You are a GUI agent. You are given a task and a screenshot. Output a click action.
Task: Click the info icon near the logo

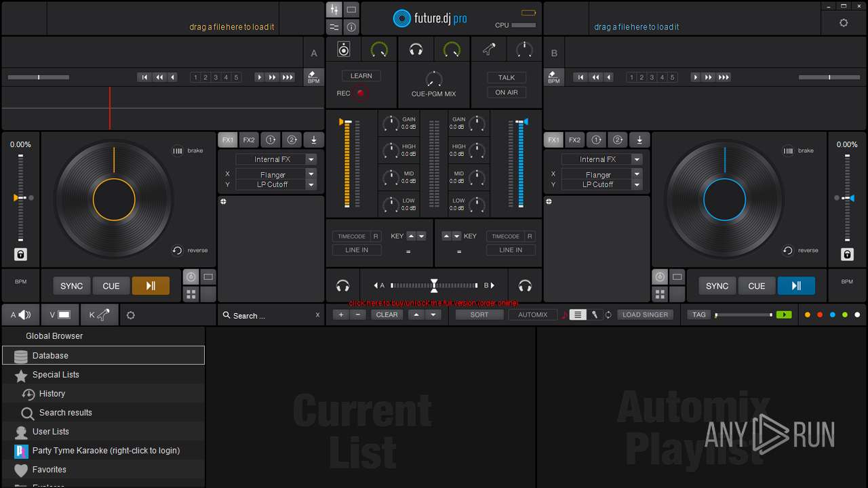pyautogui.click(x=351, y=27)
